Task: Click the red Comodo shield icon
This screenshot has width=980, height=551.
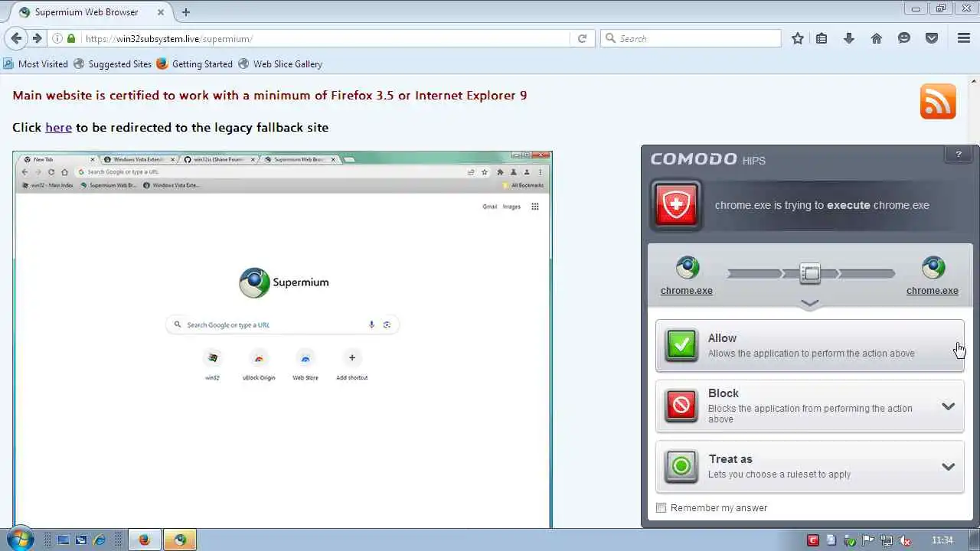Action: click(676, 205)
